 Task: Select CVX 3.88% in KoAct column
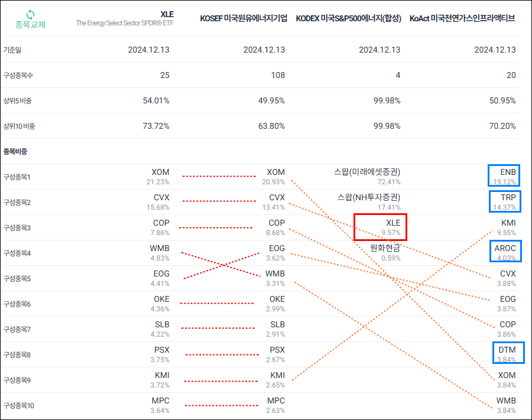coord(507,278)
